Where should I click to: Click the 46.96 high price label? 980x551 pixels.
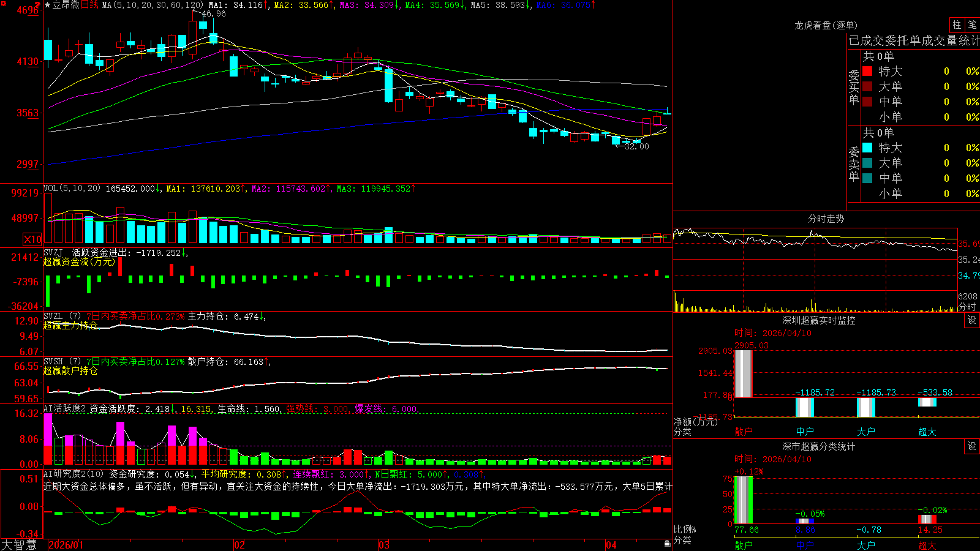(214, 13)
